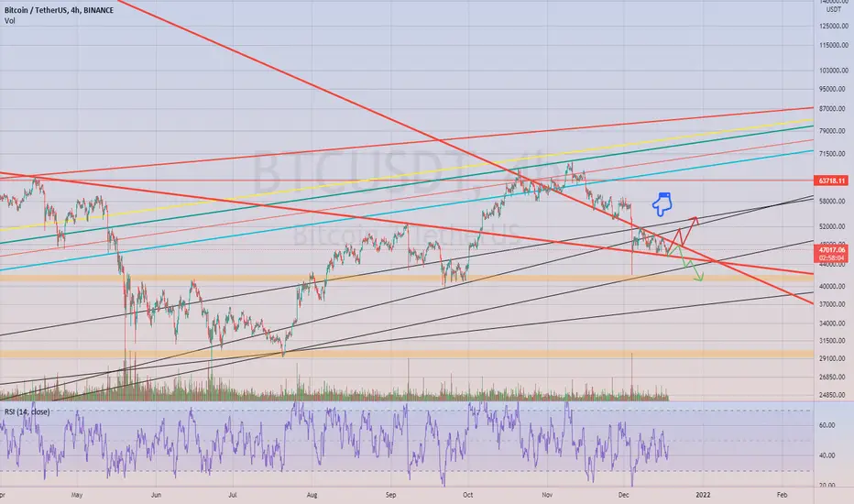This screenshot has width=854, height=504.
Task: Click RSI scale value 40.00
Action: 827,455
